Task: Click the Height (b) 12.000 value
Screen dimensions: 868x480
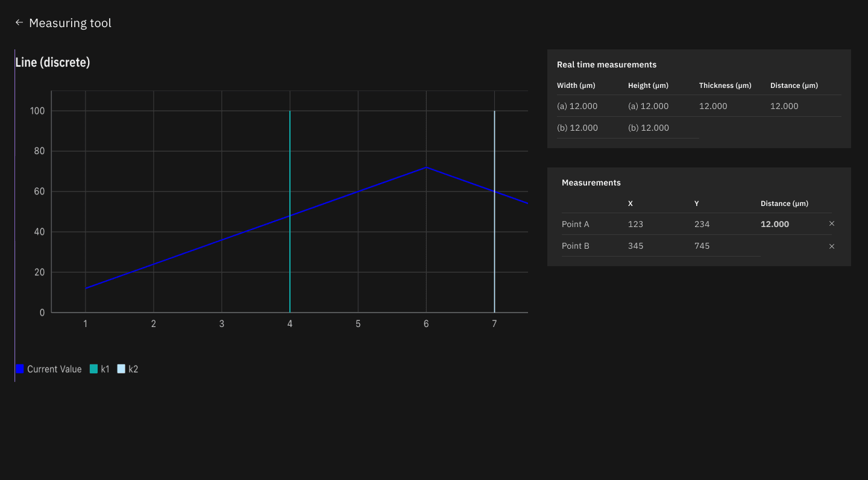Action: pyautogui.click(x=648, y=128)
